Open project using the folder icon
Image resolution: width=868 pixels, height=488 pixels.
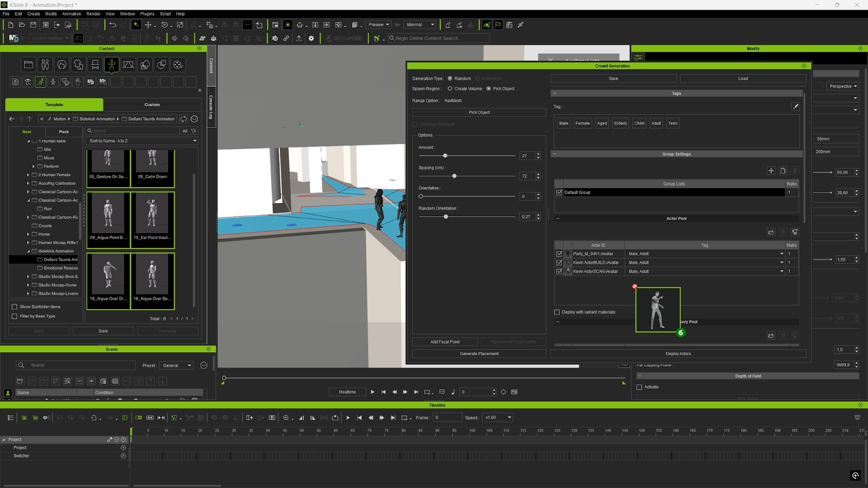(22, 25)
